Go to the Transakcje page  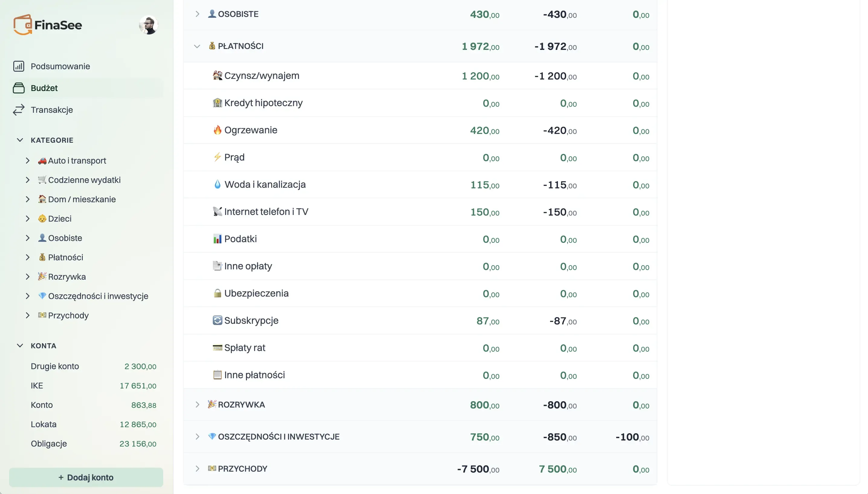click(52, 109)
